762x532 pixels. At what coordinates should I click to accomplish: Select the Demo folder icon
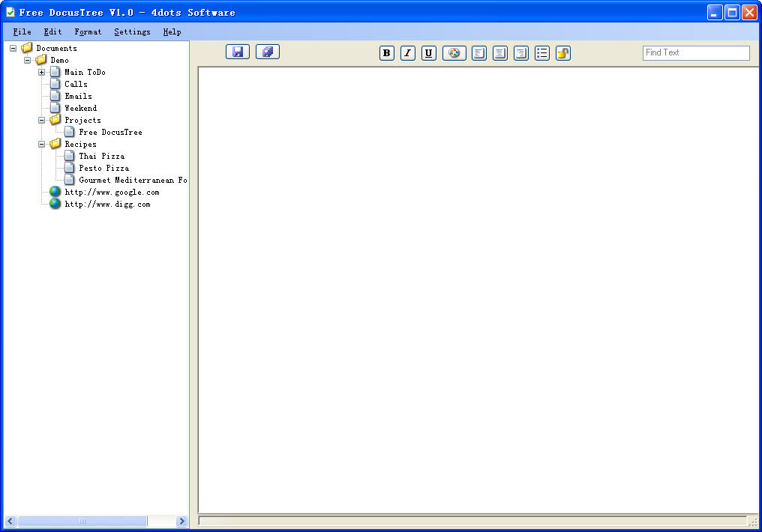coord(40,60)
